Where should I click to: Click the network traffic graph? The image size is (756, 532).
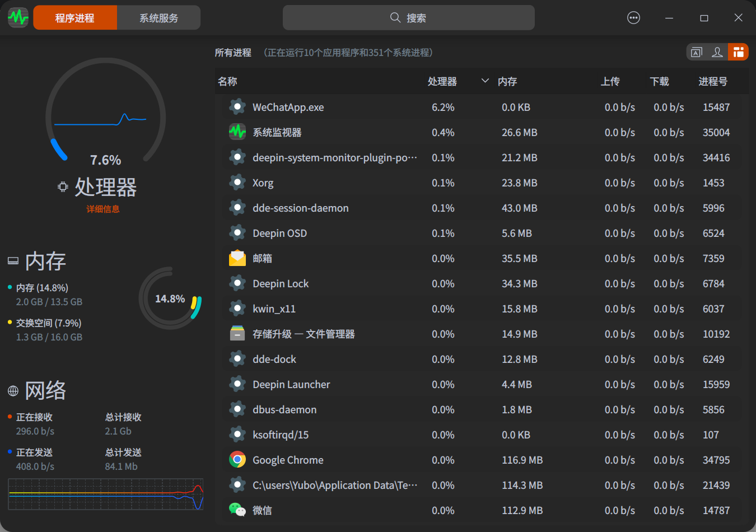(x=106, y=494)
